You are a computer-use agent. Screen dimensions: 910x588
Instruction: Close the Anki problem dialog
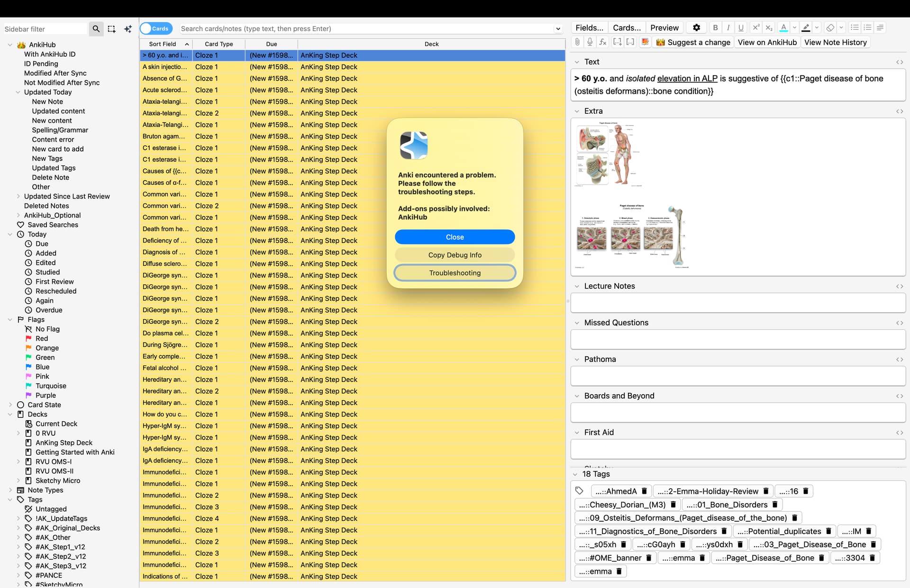455,237
